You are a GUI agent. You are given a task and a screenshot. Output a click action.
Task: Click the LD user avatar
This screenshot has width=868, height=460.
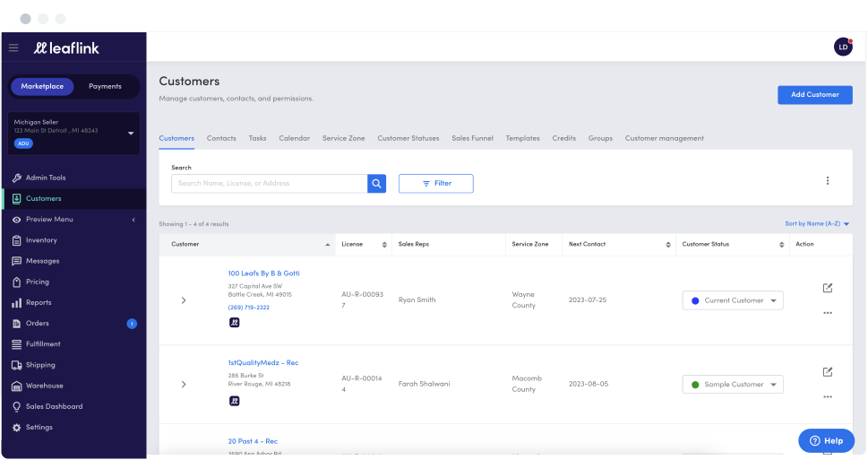click(843, 48)
